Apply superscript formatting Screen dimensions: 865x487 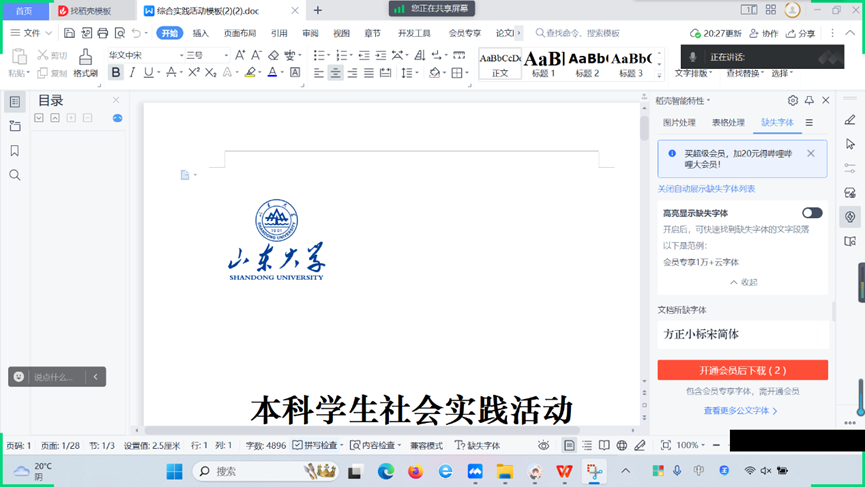[x=193, y=72]
